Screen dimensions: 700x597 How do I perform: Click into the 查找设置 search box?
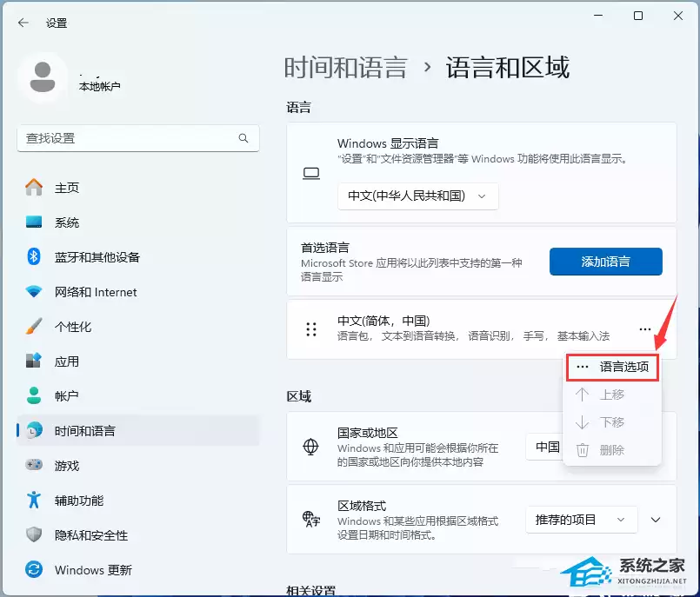(x=138, y=138)
